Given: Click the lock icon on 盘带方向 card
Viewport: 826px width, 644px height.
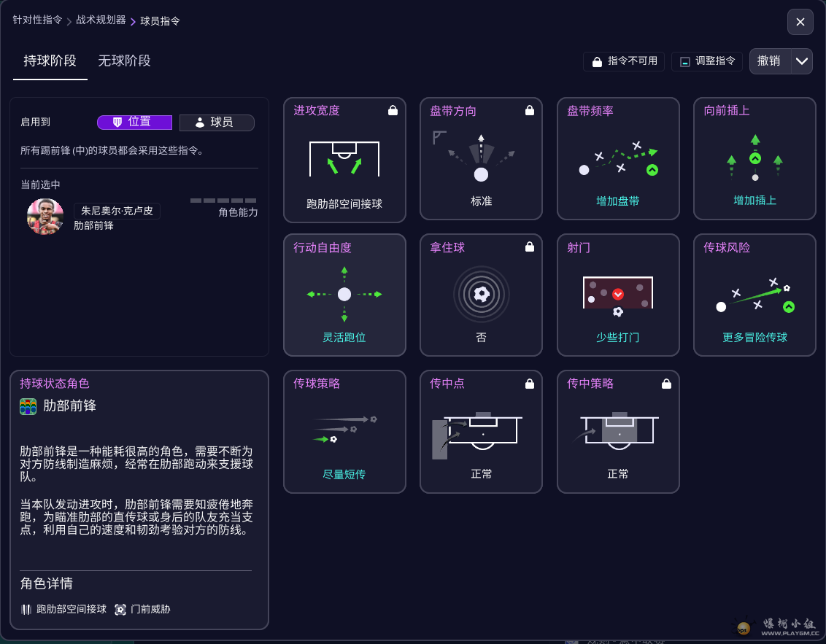Looking at the screenshot, I should [530, 111].
